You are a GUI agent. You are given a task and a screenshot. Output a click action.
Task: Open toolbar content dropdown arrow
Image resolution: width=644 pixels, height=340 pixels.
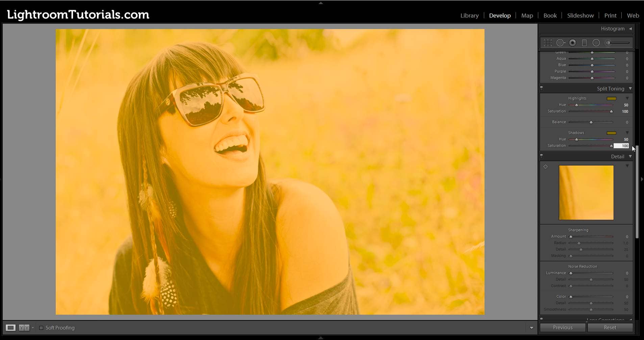(x=531, y=328)
